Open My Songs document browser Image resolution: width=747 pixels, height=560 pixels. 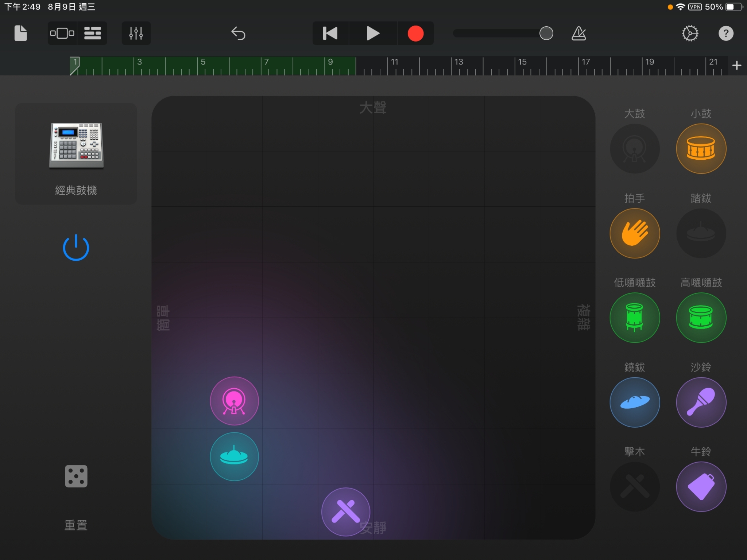pos(20,34)
